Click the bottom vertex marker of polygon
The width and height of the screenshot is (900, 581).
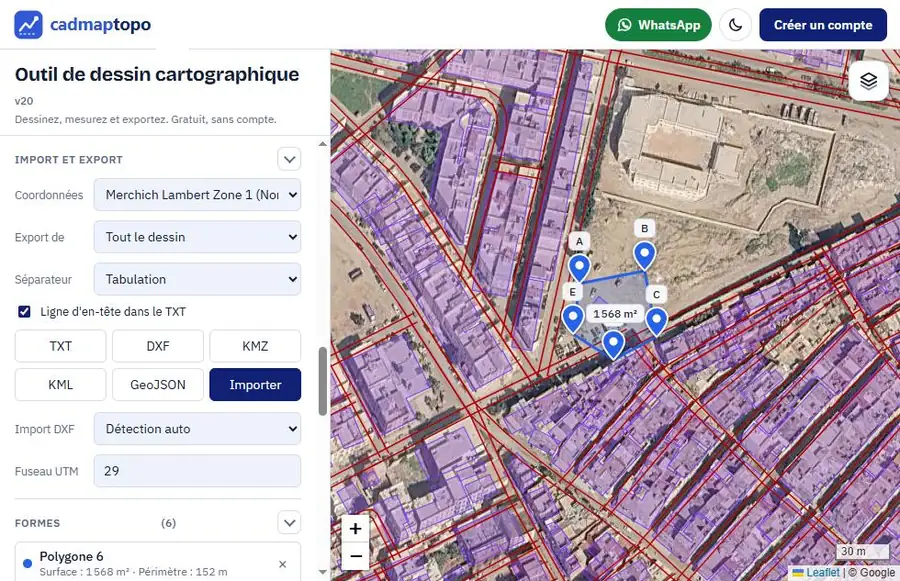(x=613, y=344)
